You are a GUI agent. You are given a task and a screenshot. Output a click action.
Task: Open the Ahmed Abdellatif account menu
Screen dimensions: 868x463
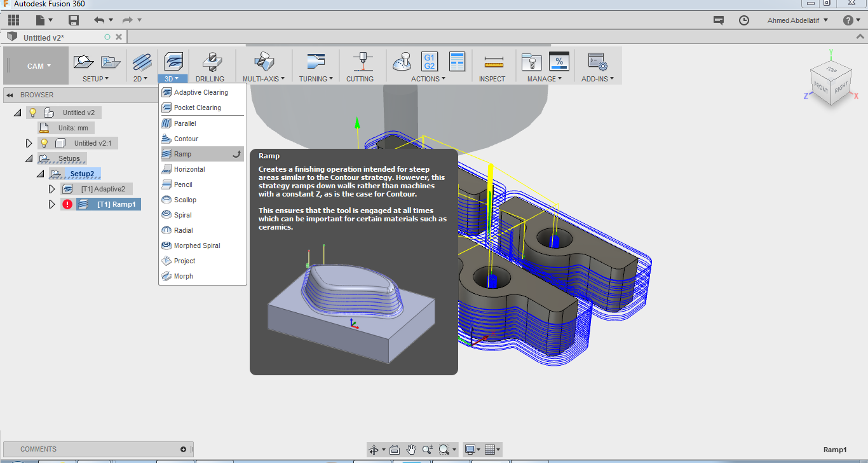(797, 20)
